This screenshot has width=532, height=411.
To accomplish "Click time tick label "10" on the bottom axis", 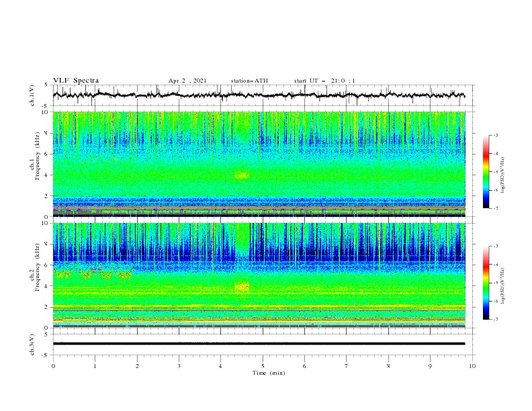I will pyautogui.click(x=472, y=366).
